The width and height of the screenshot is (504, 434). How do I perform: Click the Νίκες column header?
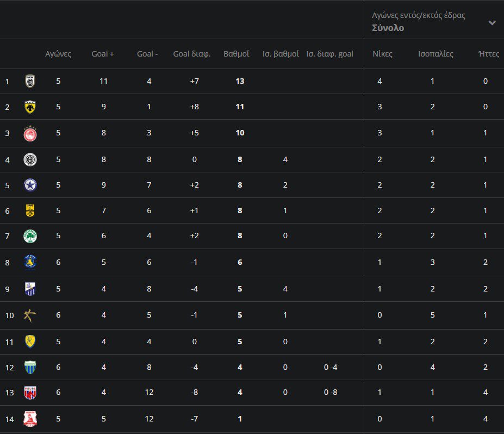[x=382, y=54]
